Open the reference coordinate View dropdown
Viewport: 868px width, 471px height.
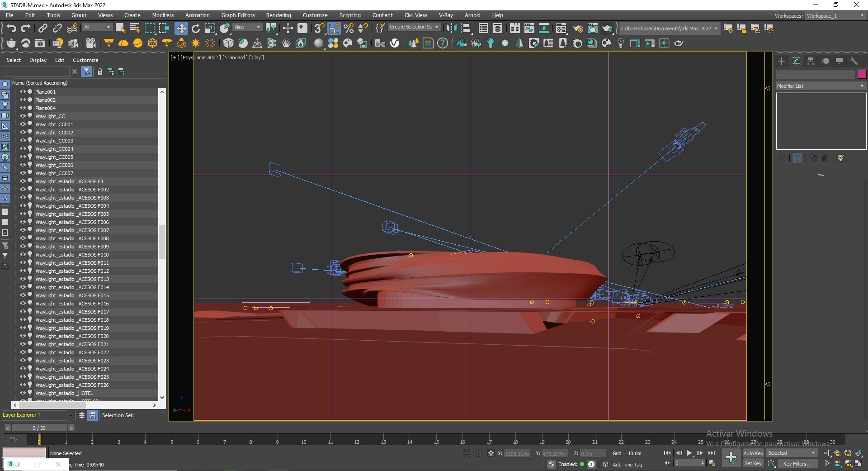point(247,28)
